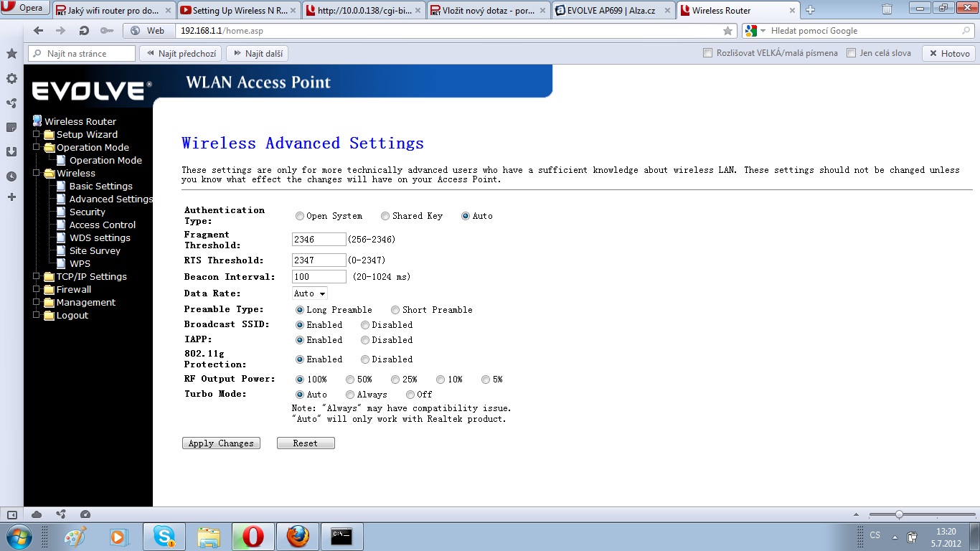Go back using the back arrow
Image resolution: width=980 pixels, height=551 pixels.
pos(38,31)
